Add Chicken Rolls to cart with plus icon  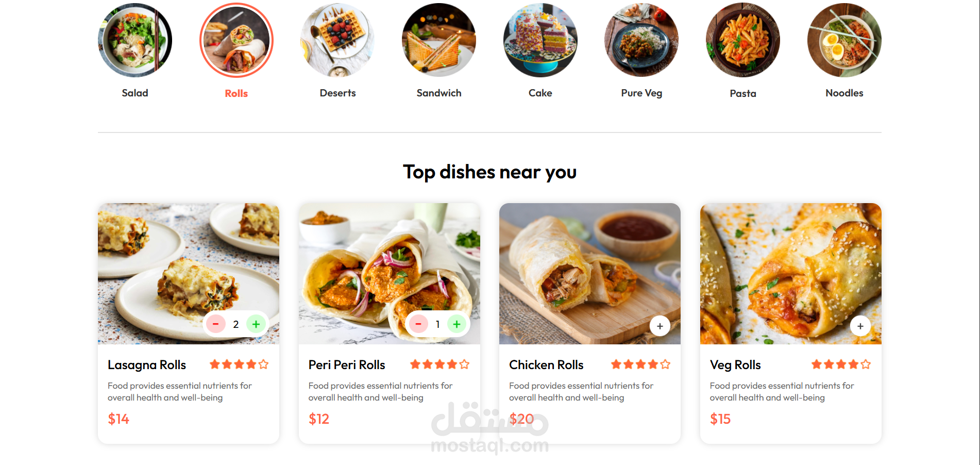coord(660,326)
